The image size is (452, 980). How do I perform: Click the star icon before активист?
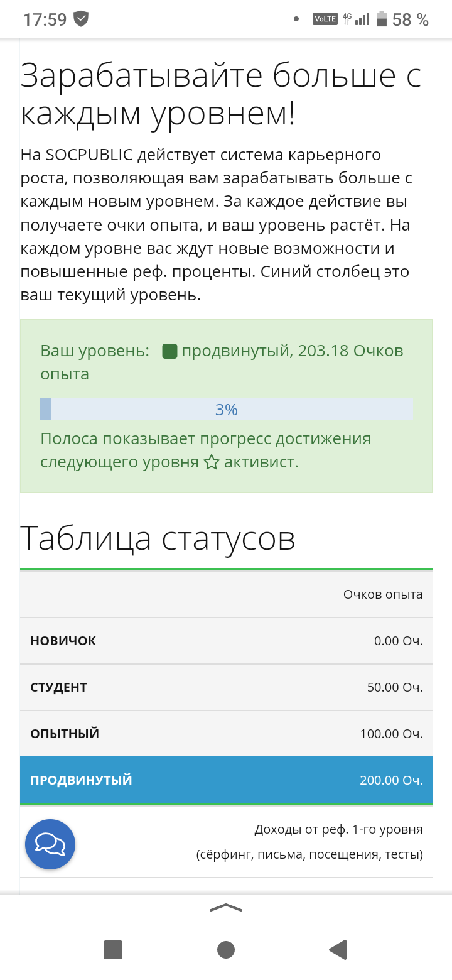click(x=212, y=463)
